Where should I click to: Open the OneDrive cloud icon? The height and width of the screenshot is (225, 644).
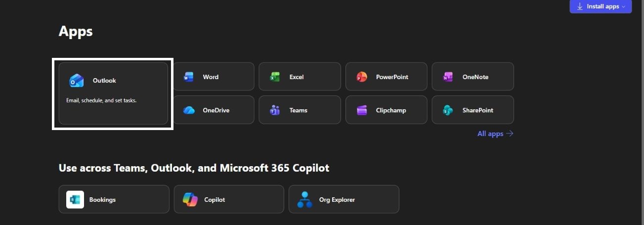pos(189,110)
